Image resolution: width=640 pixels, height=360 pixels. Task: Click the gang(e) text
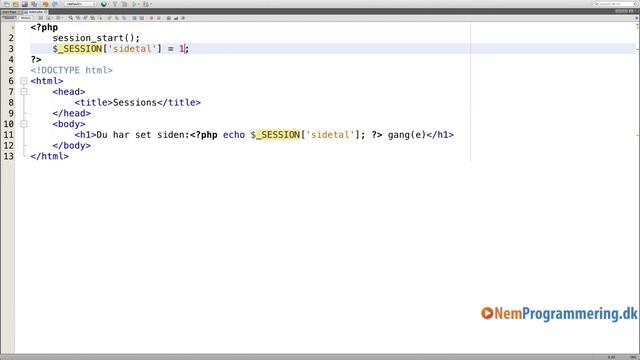[407, 135]
